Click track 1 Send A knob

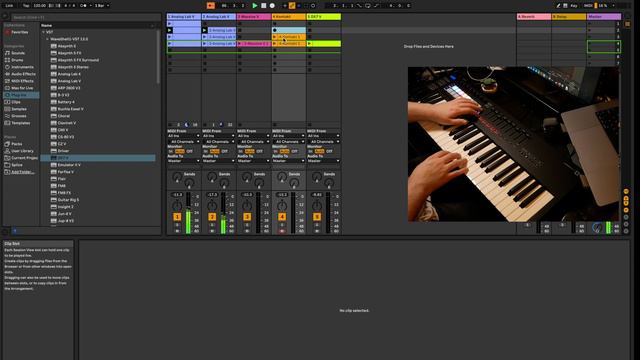[177, 178]
